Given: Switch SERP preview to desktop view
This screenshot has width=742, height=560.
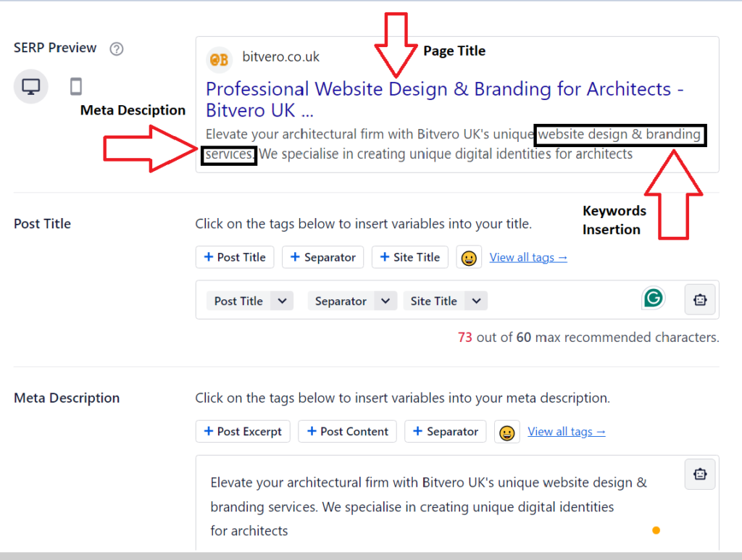Looking at the screenshot, I should [x=30, y=86].
